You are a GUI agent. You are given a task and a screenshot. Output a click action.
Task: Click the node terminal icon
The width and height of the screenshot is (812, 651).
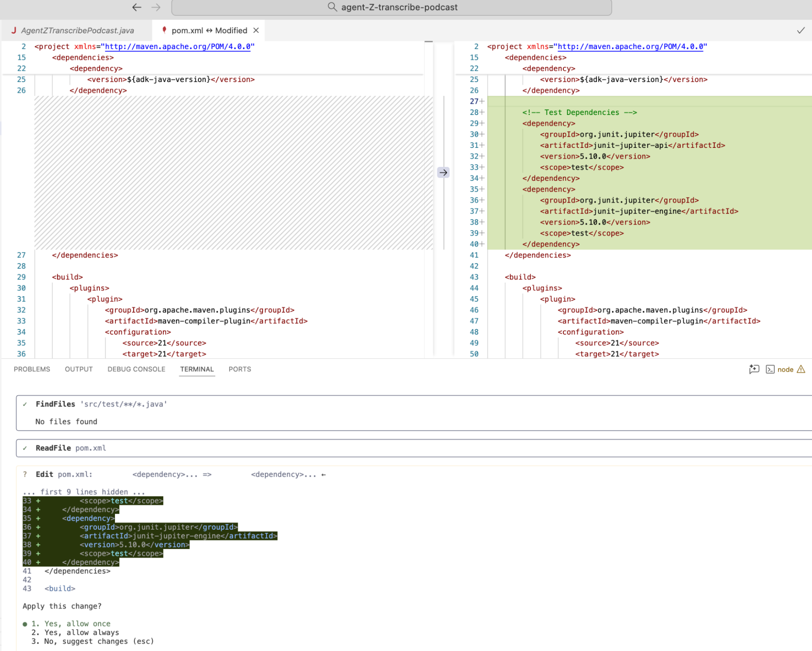pyautogui.click(x=770, y=369)
